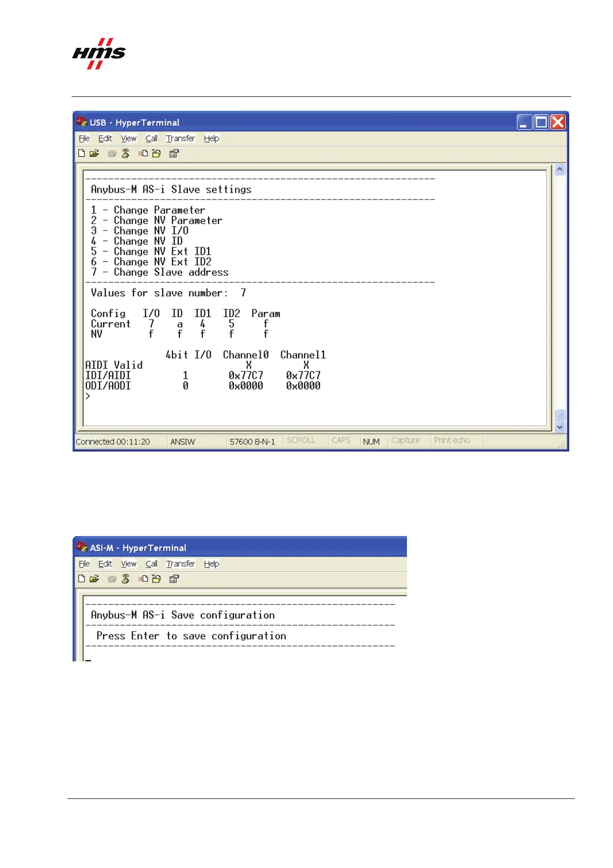
Task: Close the USB HyperTerminal window
Action: click(558, 122)
